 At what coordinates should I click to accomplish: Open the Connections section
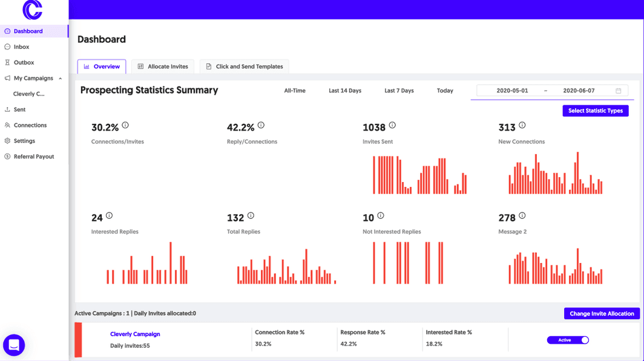coord(29,125)
